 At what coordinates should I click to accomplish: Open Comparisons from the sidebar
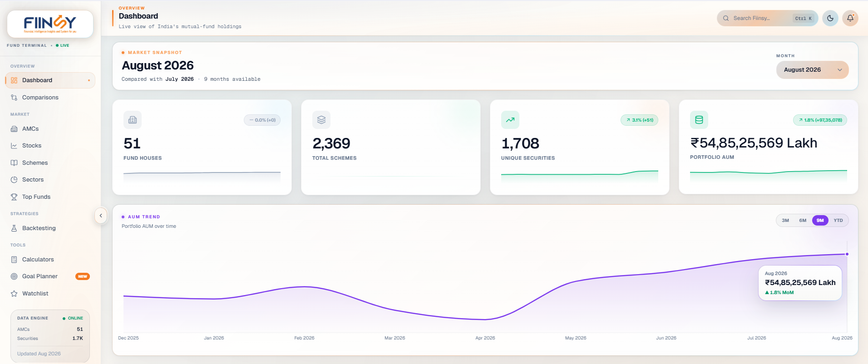pos(50,98)
